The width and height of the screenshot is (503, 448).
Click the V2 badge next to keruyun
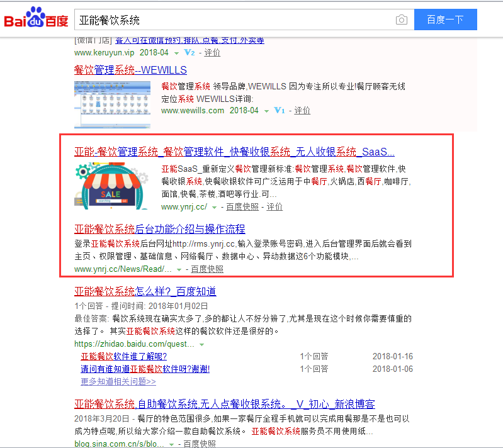[189, 53]
